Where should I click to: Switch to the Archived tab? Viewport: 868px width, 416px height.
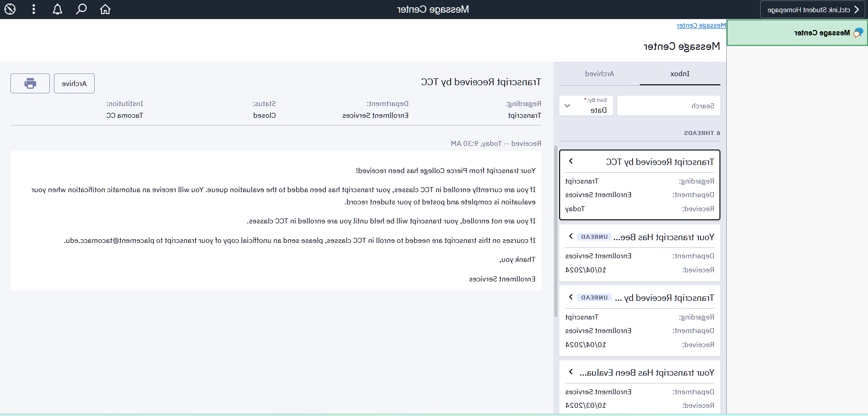click(x=599, y=74)
